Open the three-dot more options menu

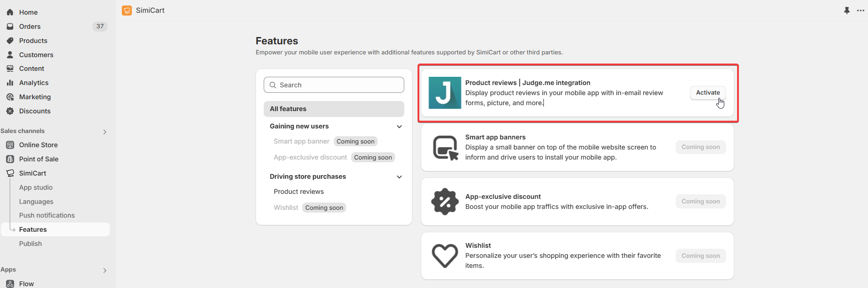pyautogui.click(x=861, y=11)
